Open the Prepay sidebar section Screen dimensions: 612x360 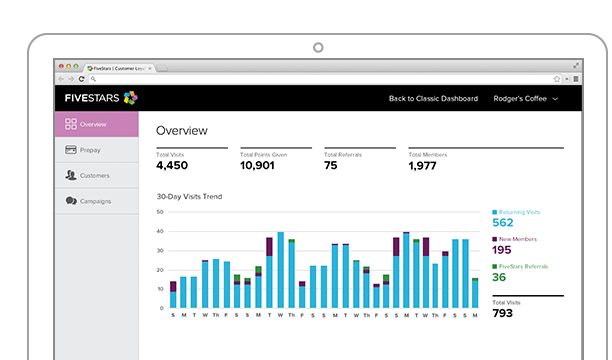97,150
